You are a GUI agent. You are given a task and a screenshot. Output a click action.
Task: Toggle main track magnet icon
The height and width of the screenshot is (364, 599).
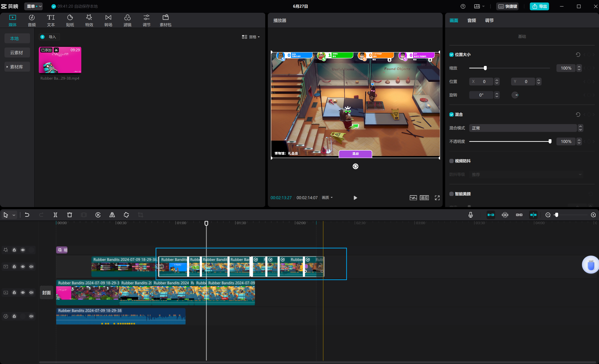pyautogui.click(x=491, y=215)
